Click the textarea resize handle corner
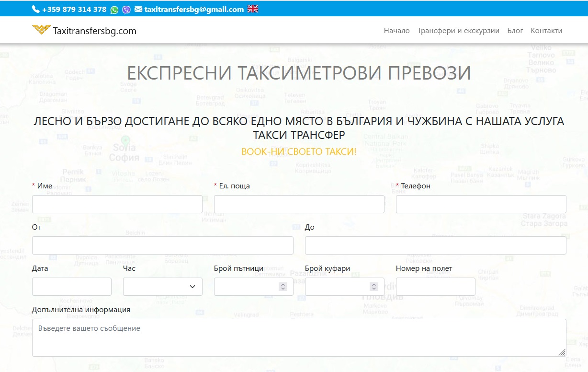This screenshot has height=372, width=588. pos(562,352)
